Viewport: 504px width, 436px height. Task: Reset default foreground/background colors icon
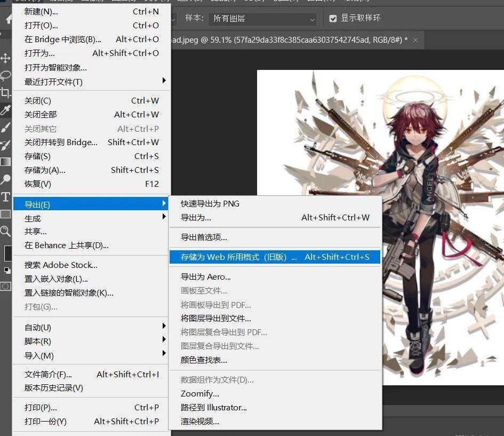click(7, 270)
